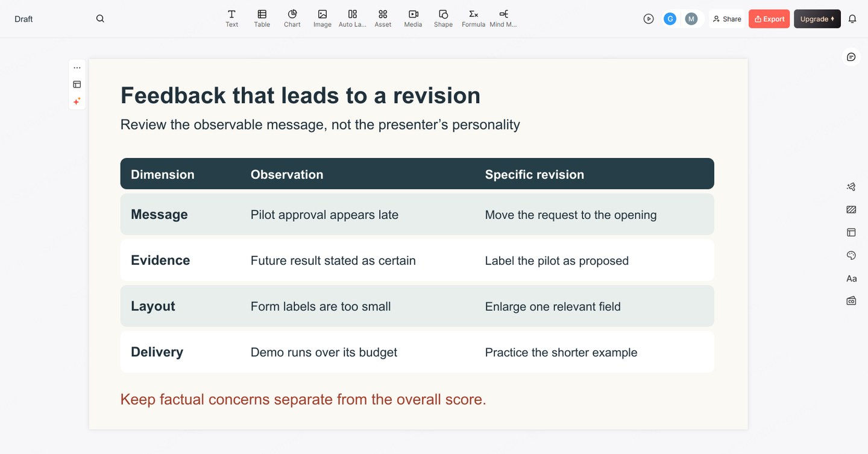Select the subtitle about the observable message
The height and width of the screenshot is (454, 868).
point(320,125)
